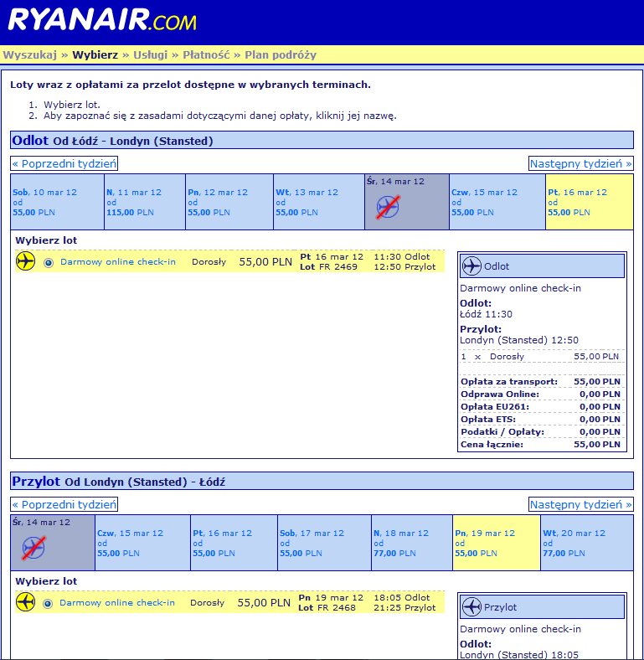Image resolution: width=644 pixels, height=660 pixels.
Task: Click the Cena łącznie total label
Action: click(x=492, y=445)
